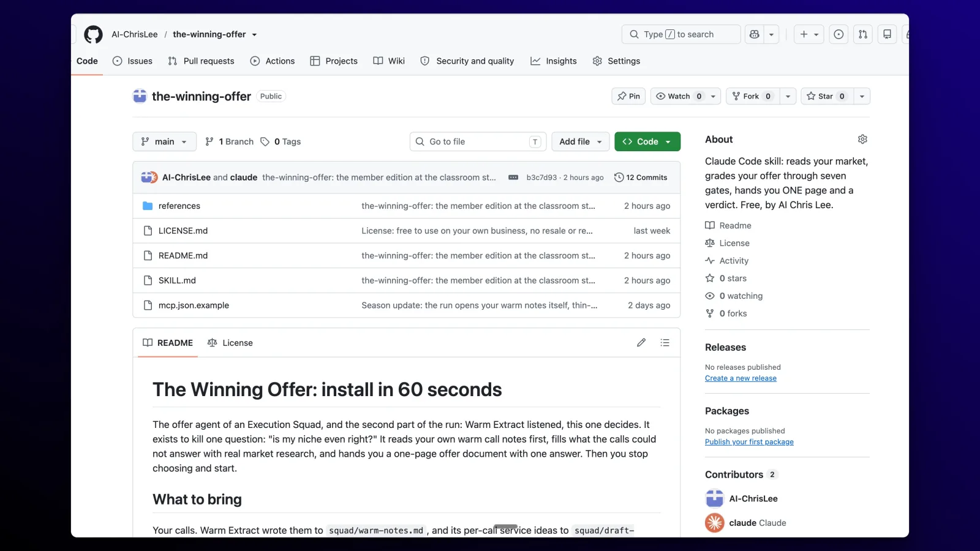The width and height of the screenshot is (980, 551).
Task: Switch to the Projects tab
Action: [x=334, y=61]
